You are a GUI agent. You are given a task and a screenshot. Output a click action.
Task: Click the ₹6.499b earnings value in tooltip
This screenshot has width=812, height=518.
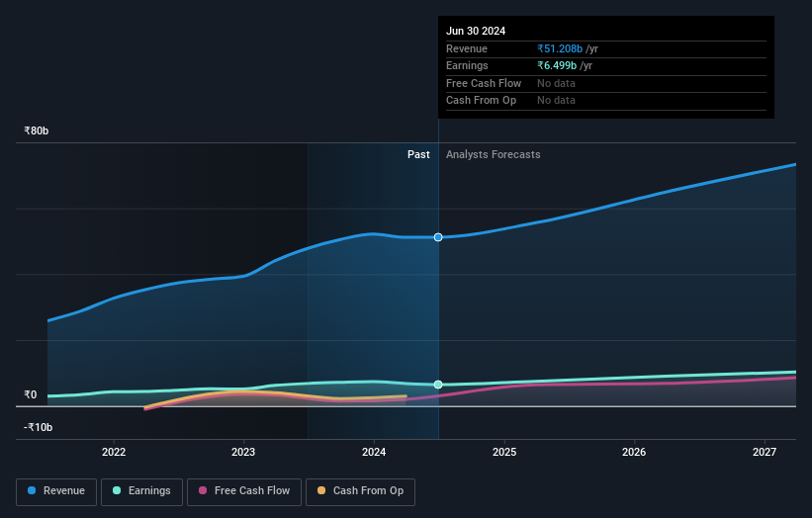[x=557, y=65]
